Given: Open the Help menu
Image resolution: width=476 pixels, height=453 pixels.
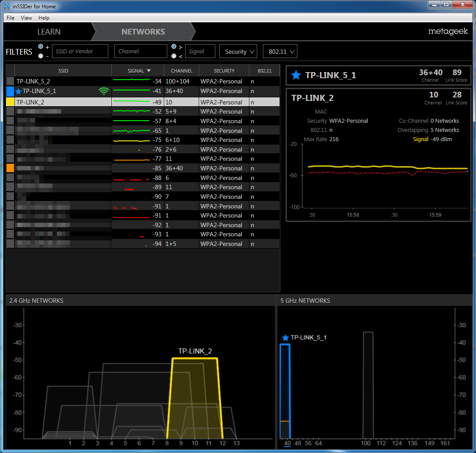Looking at the screenshot, I should point(44,18).
